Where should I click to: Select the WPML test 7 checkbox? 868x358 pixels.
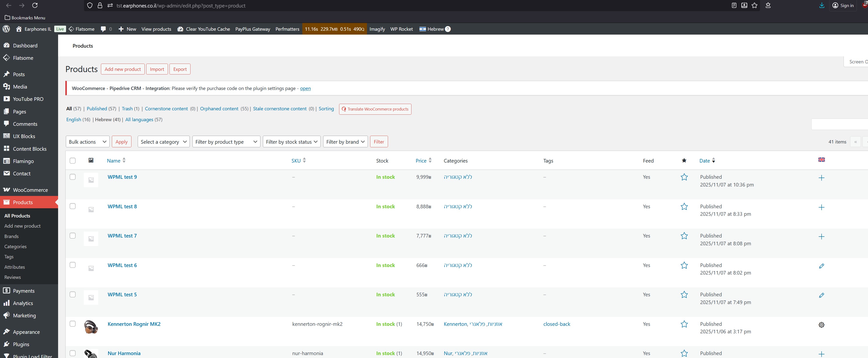(72, 236)
